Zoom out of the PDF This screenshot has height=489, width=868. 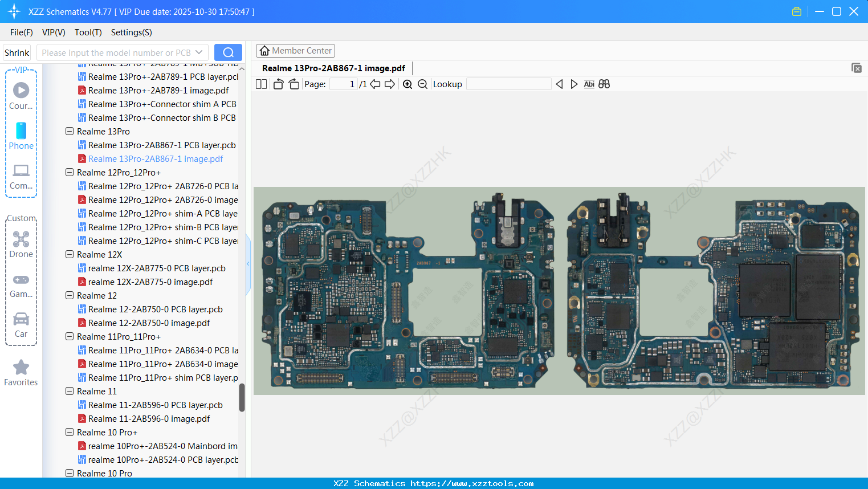click(x=422, y=84)
